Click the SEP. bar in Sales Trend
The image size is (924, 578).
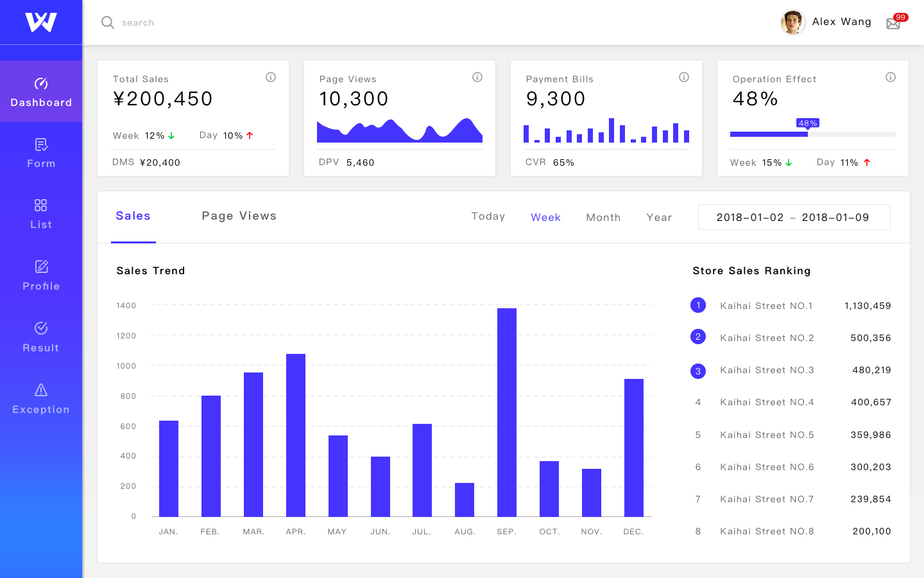[x=507, y=412]
